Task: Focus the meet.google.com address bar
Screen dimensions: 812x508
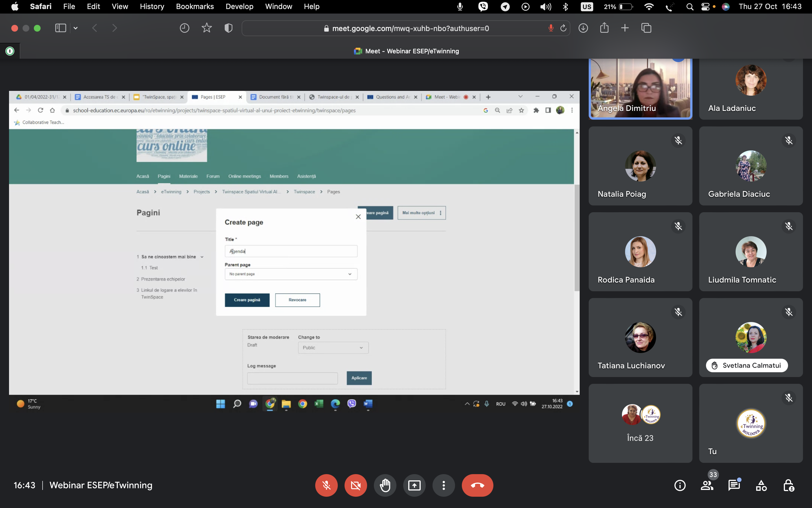Action: tap(406, 28)
